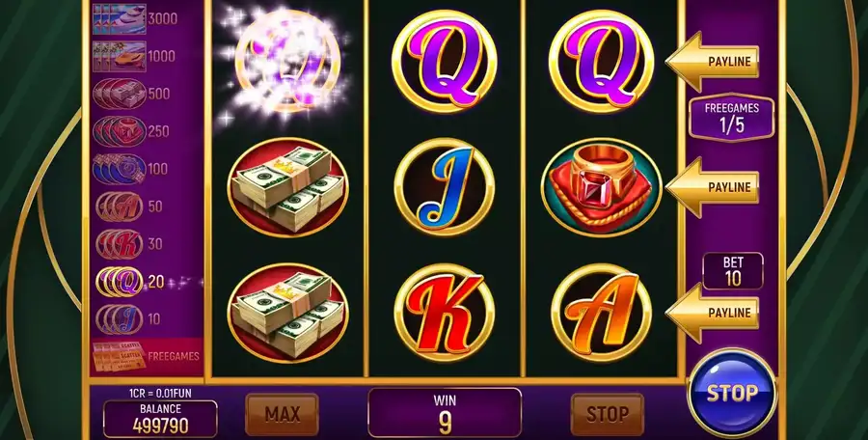Click the FREEGAMES 1/5 counter
Image resolution: width=868 pixels, height=440 pixels.
pos(731,117)
